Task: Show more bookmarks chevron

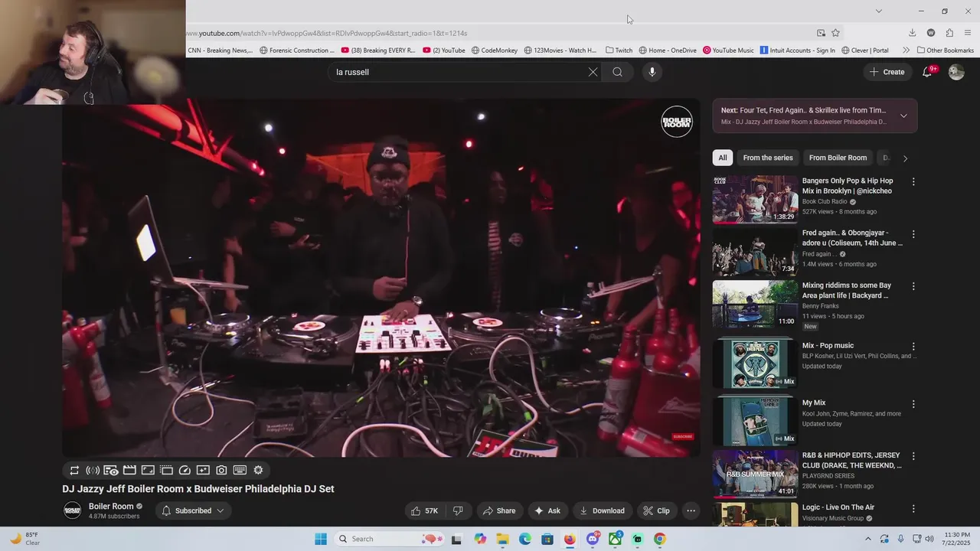Action: coord(906,51)
